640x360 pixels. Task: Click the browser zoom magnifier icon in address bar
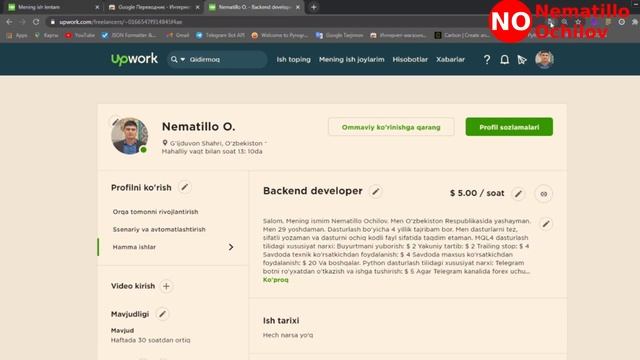click(564, 22)
